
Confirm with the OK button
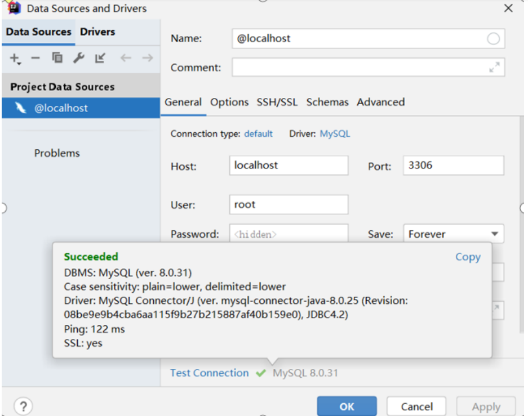pos(347,406)
